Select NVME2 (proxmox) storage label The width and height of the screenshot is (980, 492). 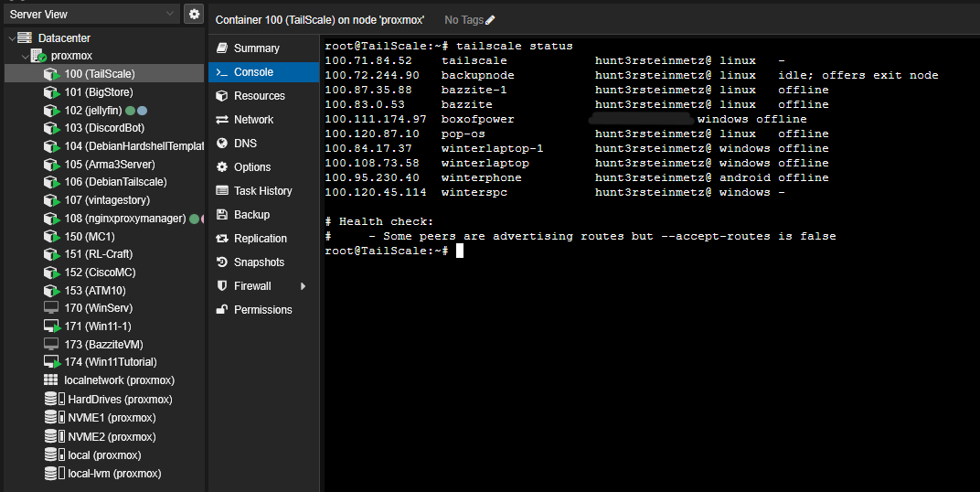(x=112, y=436)
